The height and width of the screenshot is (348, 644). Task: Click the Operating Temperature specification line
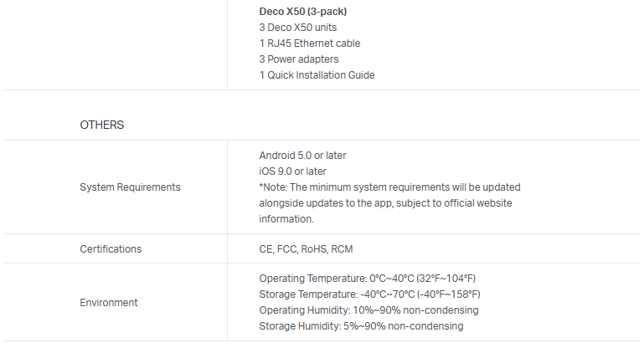368,279
